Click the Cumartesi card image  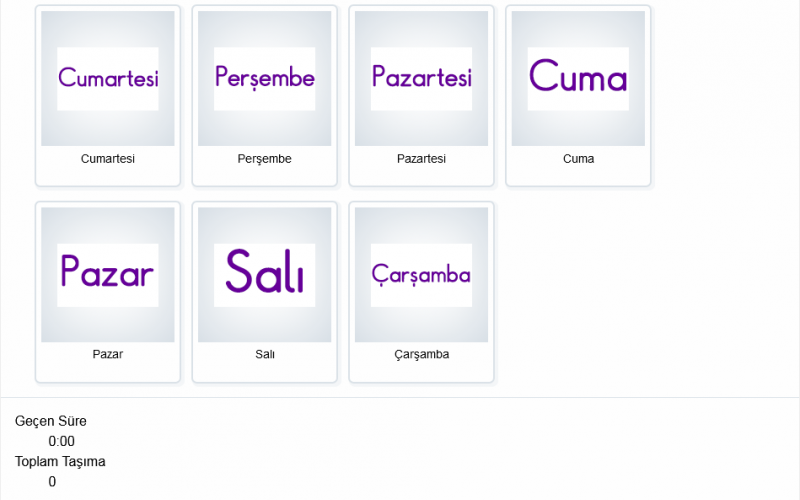point(108,78)
